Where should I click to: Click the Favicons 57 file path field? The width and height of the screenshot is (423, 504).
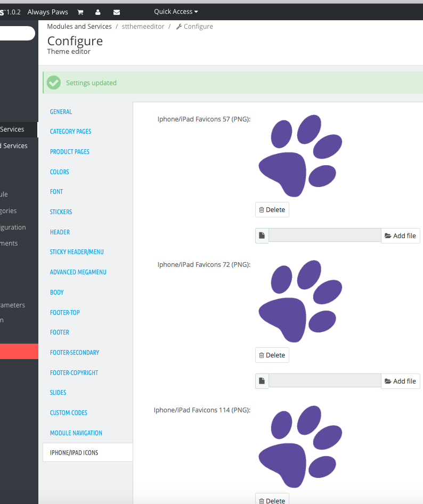(324, 235)
